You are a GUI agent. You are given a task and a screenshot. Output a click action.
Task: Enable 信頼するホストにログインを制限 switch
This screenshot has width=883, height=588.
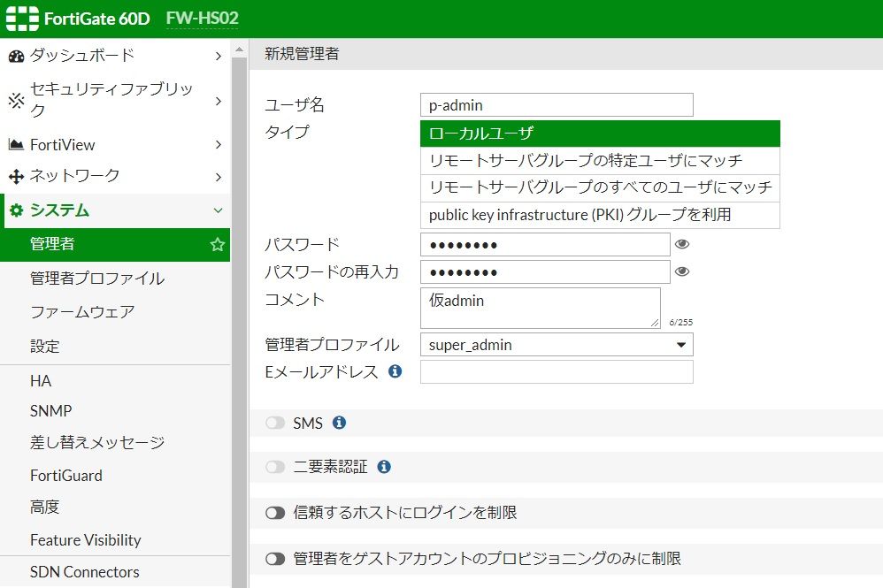(x=275, y=513)
